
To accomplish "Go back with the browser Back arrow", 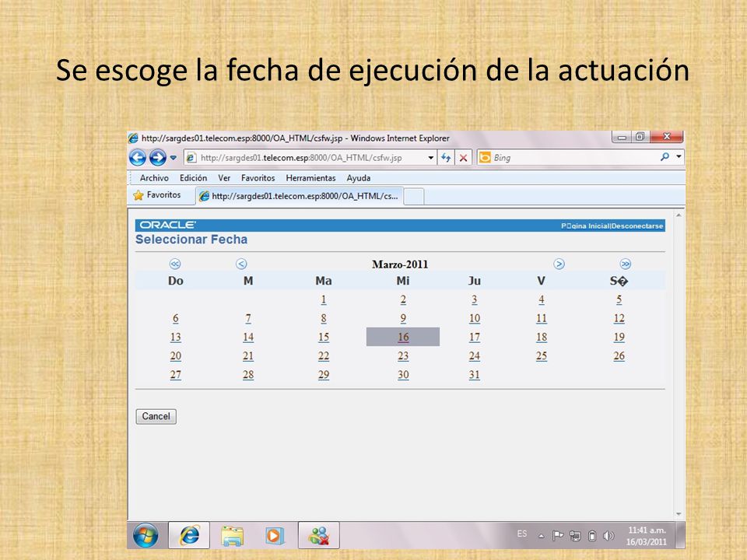I will pos(138,158).
